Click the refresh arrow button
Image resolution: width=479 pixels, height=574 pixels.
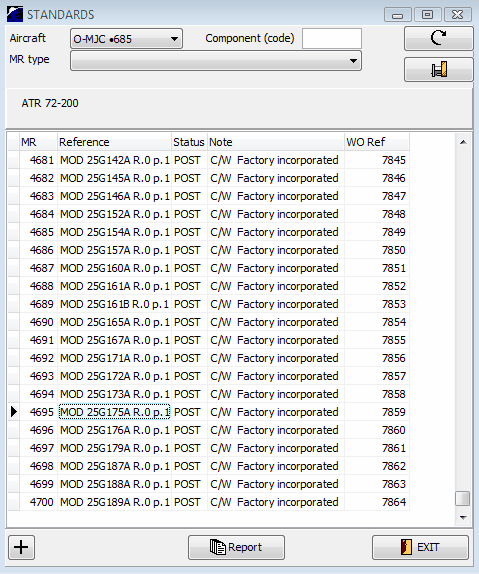point(438,38)
